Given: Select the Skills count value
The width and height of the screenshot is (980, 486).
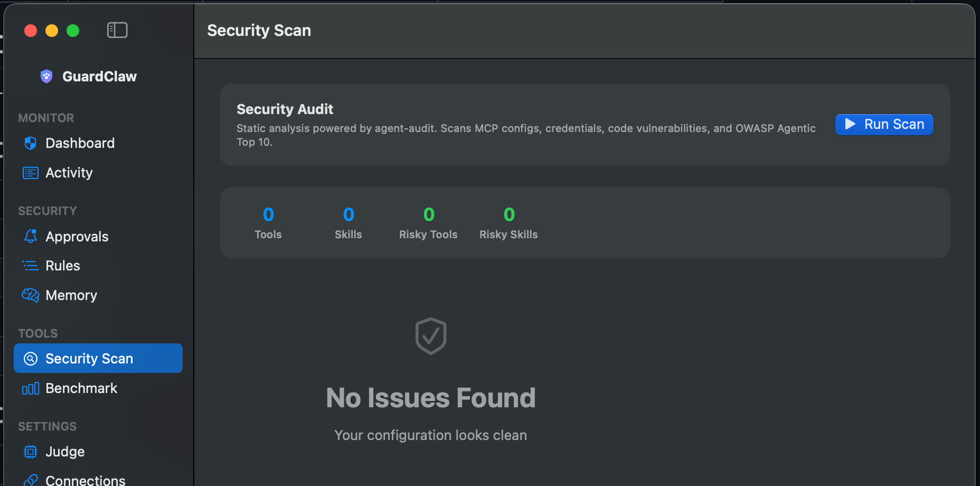Looking at the screenshot, I should click(x=348, y=214).
